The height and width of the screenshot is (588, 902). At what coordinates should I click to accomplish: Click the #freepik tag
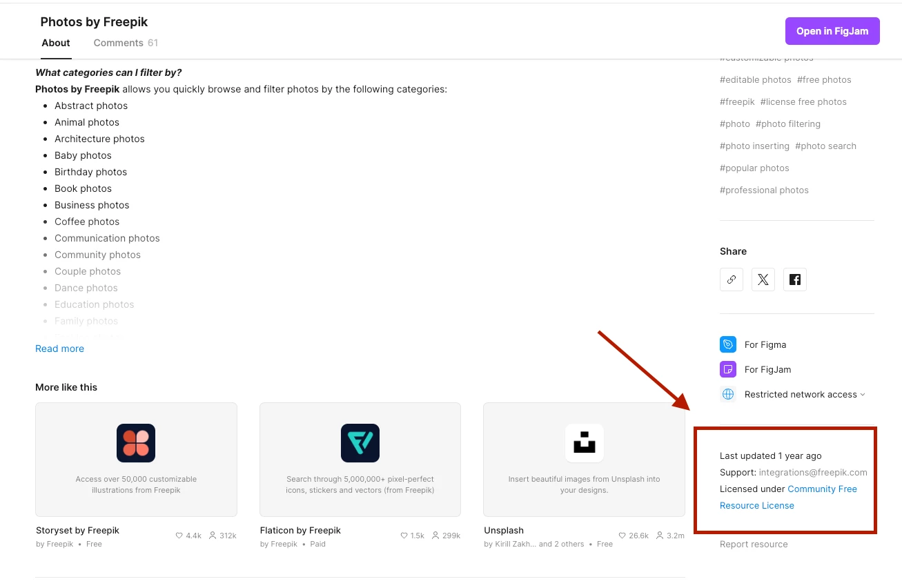(737, 102)
